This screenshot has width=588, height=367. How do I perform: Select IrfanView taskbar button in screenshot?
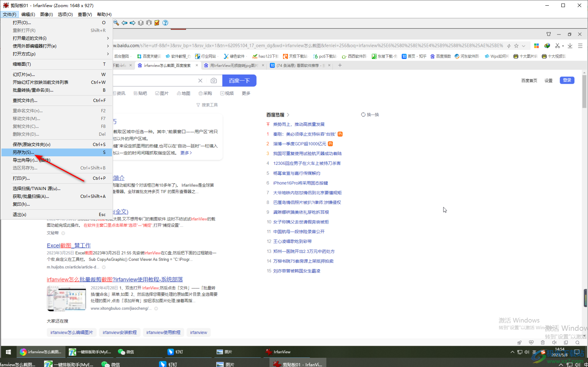pos(278,352)
